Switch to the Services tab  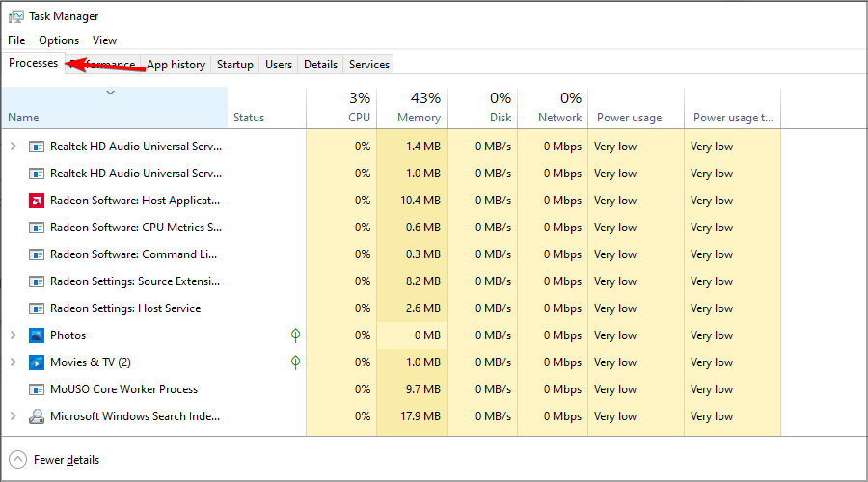point(369,65)
